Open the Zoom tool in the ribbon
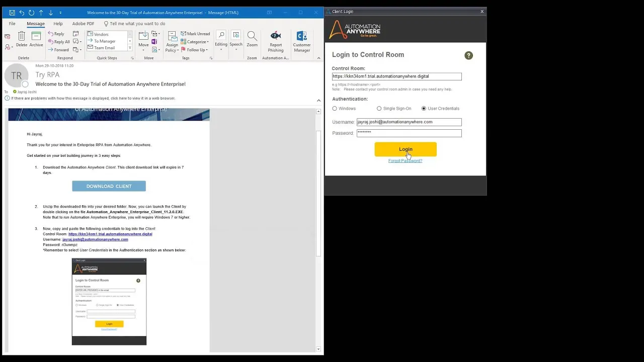Image resolution: width=644 pixels, height=362 pixels. coord(252,39)
